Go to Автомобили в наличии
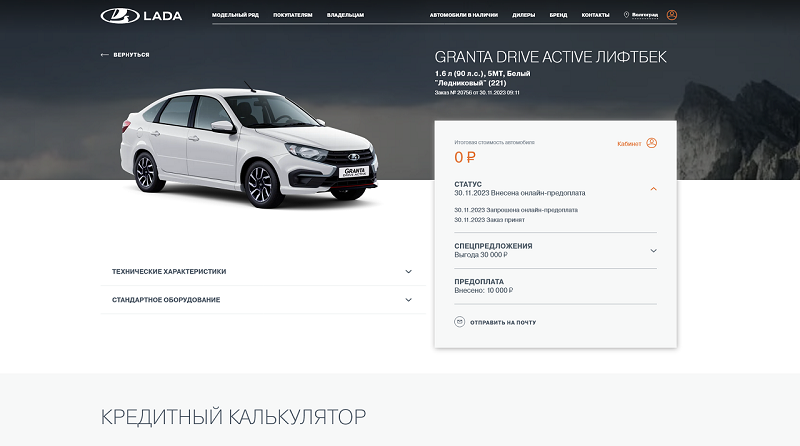The height and width of the screenshot is (446, 800). 464,15
